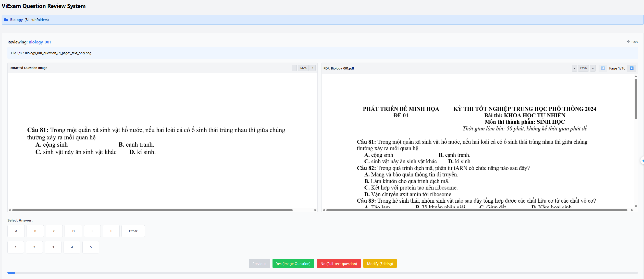644x279 pixels.
Task: Select answer option B
Action: 35,231
